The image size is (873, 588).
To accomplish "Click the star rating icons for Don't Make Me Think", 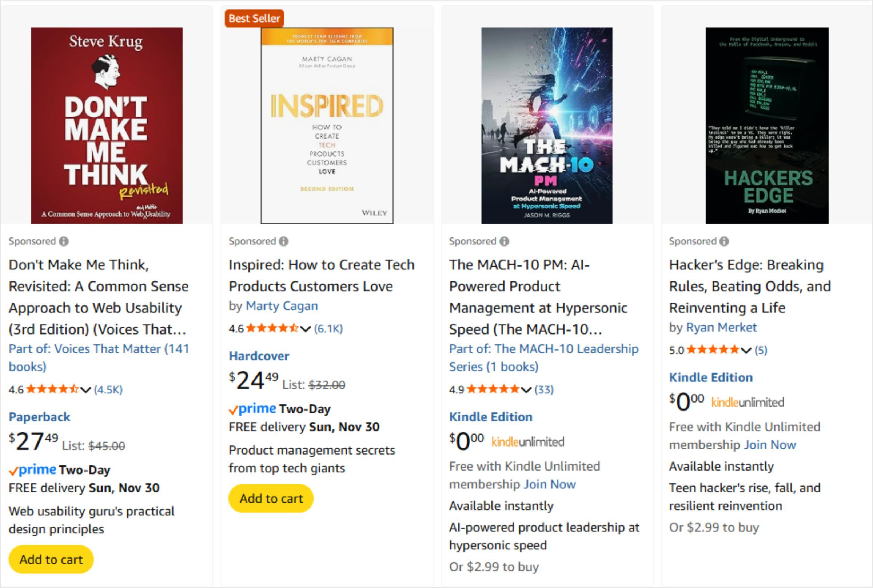I will pyautogui.click(x=52, y=389).
